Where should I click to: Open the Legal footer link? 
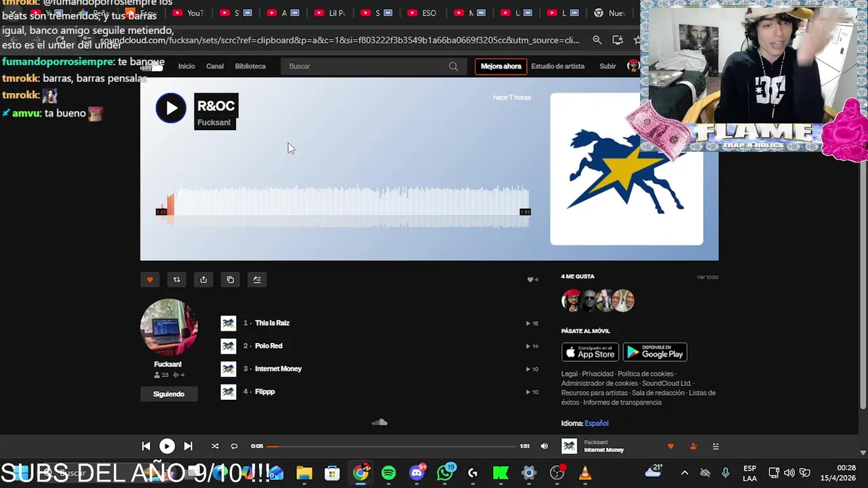pyautogui.click(x=569, y=374)
